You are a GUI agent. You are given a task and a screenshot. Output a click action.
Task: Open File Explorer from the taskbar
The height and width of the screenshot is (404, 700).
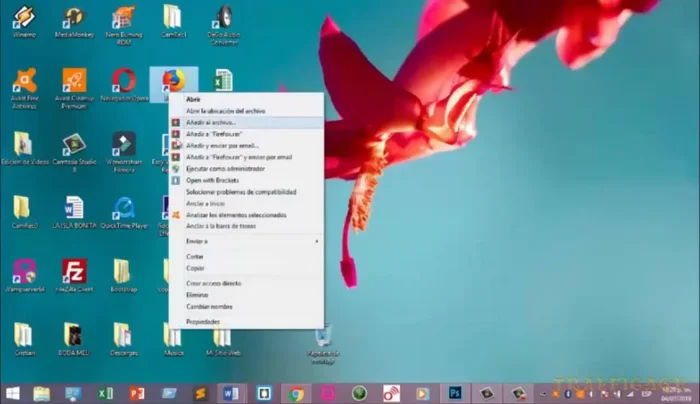pos(42,394)
